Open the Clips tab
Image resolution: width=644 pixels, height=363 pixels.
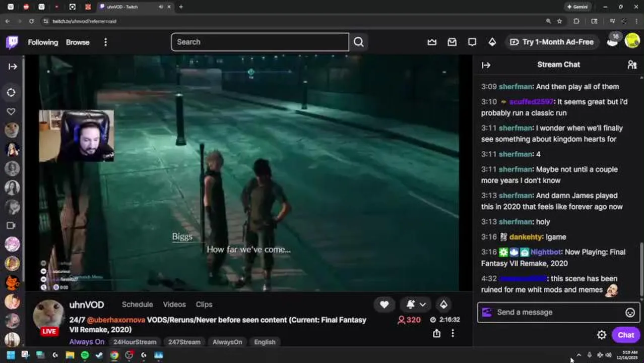[x=204, y=305]
